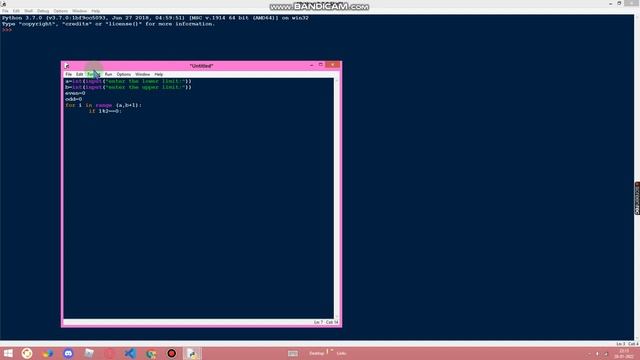Open the Shell menu of the Python Shell window
640x360 pixels.
pyautogui.click(x=29, y=11)
